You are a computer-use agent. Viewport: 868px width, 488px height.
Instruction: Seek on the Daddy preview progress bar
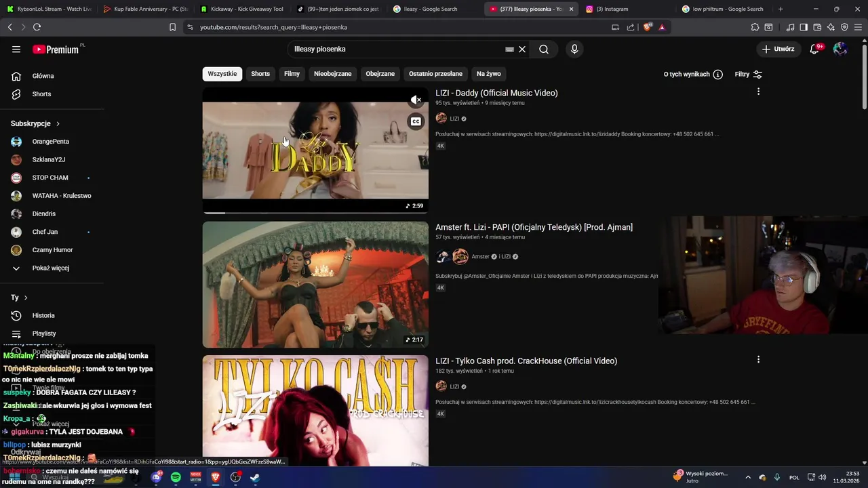(315, 212)
